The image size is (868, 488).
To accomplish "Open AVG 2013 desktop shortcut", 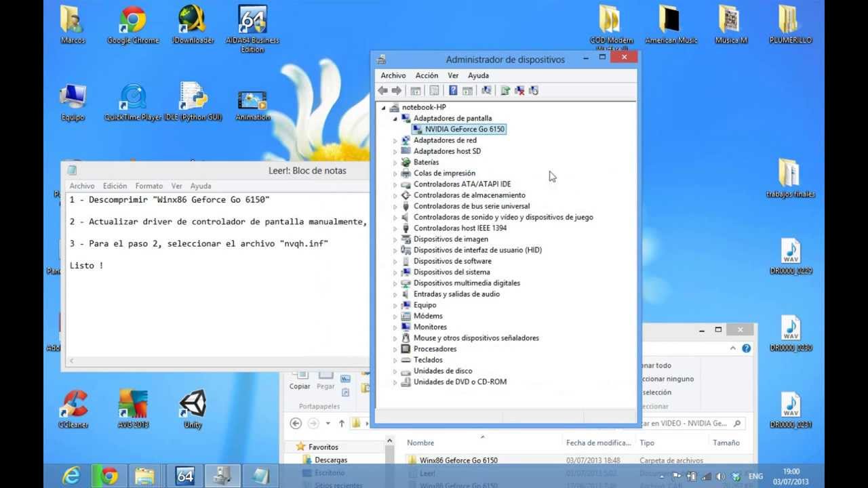I will [133, 409].
